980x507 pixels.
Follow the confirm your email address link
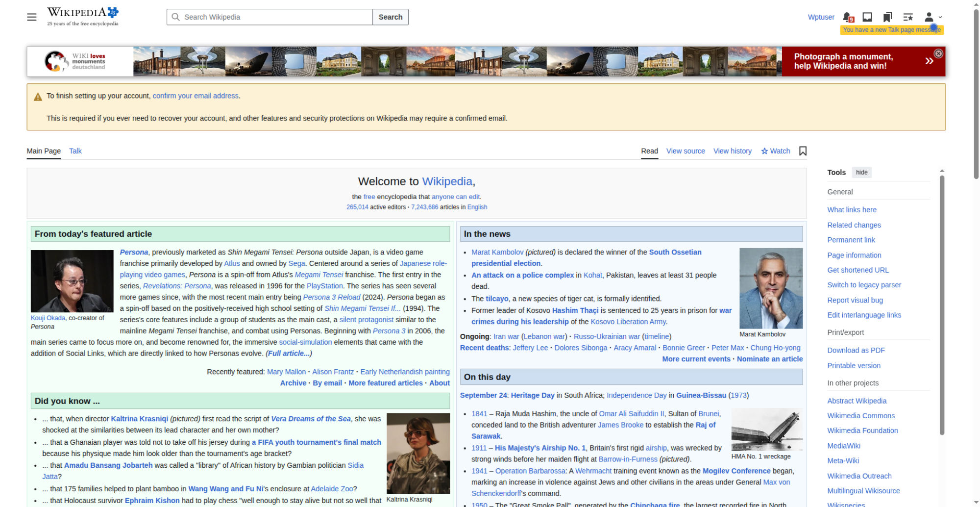tap(196, 96)
